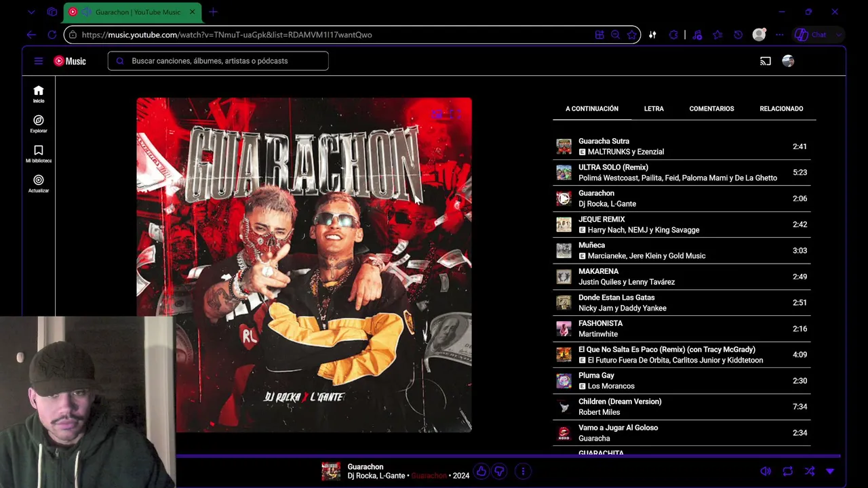Open a new browser tab
This screenshot has width=868, height=488.
213,12
